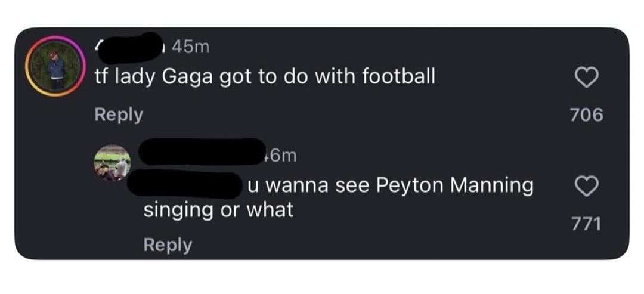Tap the heart on Peyton Manning reply
Screen dimensions: 644x294
[586, 188]
